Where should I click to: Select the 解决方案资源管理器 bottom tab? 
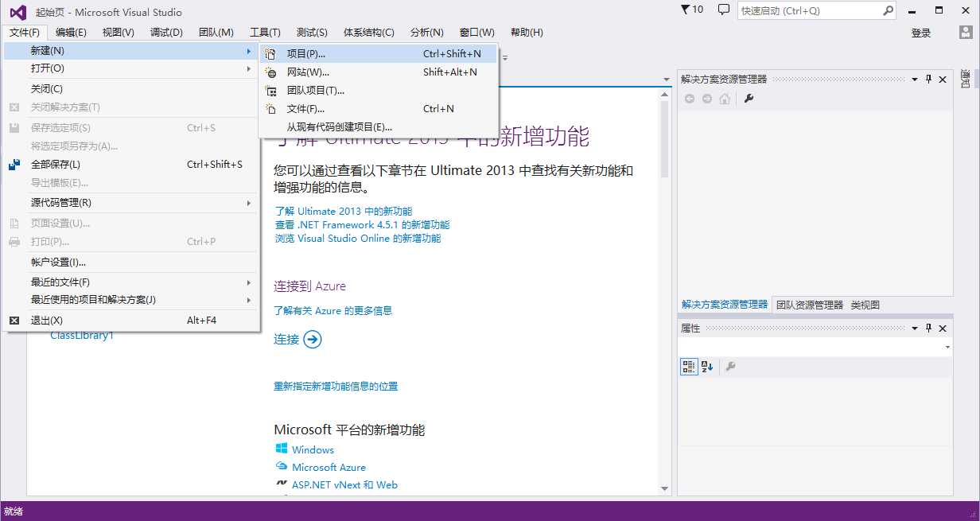click(725, 305)
